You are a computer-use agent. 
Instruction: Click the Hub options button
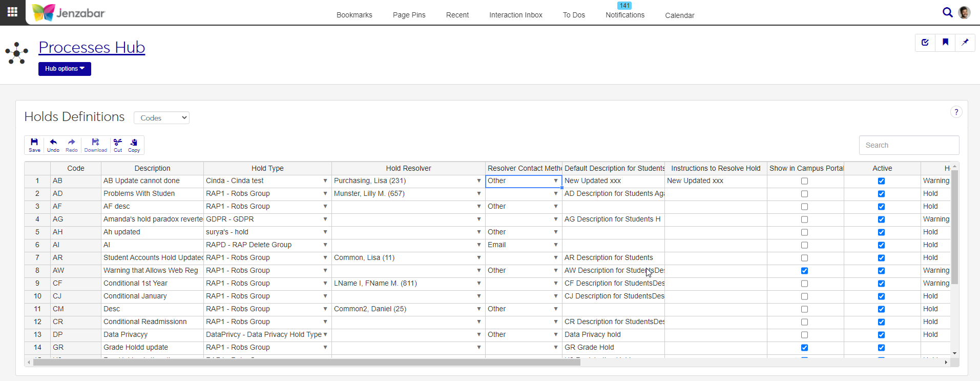tap(65, 69)
